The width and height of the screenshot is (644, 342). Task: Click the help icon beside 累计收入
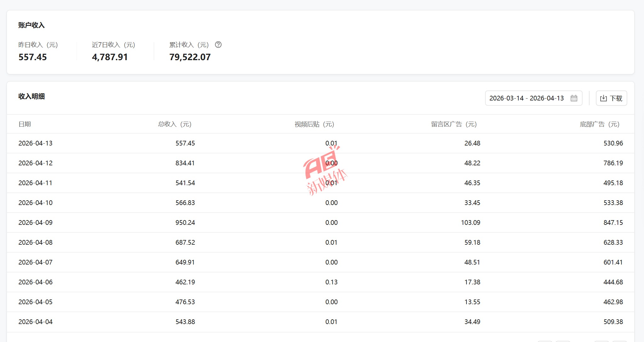tap(218, 45)
